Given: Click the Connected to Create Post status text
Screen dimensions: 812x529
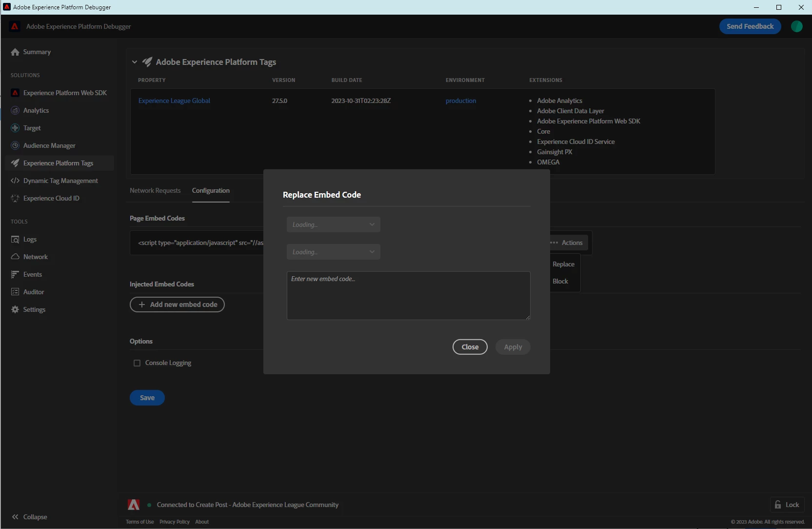Looking at the screenshot, I should pyautogui.click(x=248, y=505).
